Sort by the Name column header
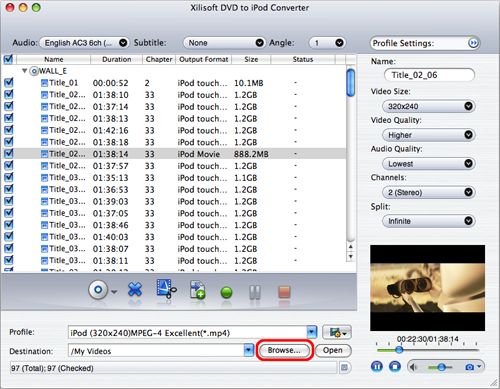Screen dimensions: 500x389 tap(54, 59)
